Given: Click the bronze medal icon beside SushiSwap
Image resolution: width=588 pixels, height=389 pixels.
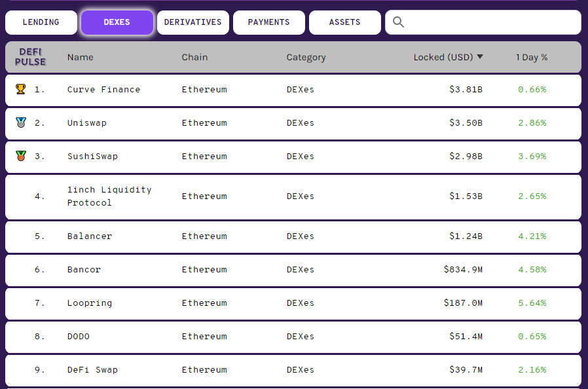Looking at the screenshot, I should click(20, 156).
